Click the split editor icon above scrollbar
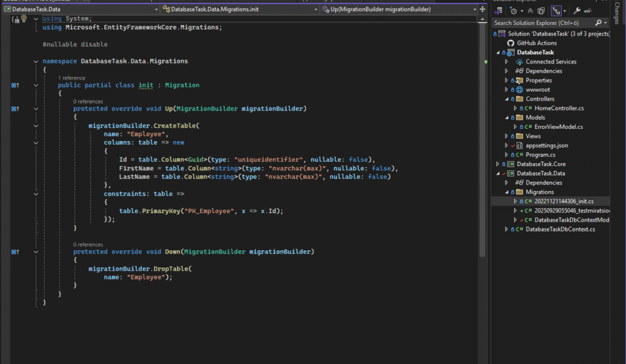Image resolution: width=626 pixels, height=364 pixels. tap(482, 10)
